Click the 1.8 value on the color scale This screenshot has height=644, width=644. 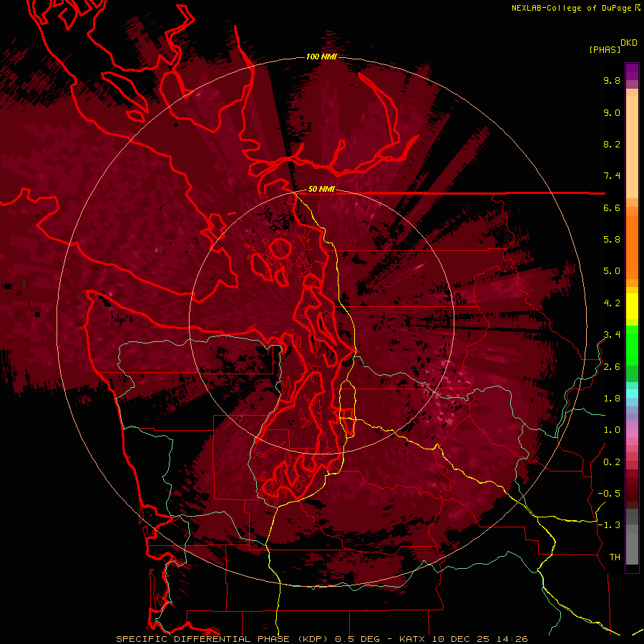[x=612, y=399]
